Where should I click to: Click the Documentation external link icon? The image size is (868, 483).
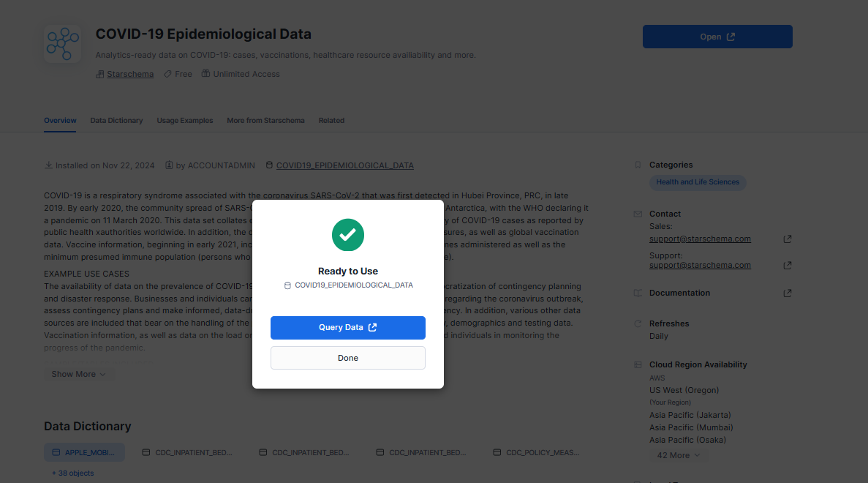pyautogui.click(x=788, y=293)
